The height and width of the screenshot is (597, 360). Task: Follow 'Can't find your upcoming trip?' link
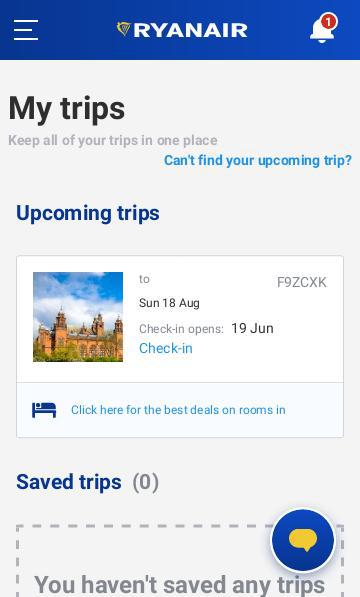tap(258, 160)
